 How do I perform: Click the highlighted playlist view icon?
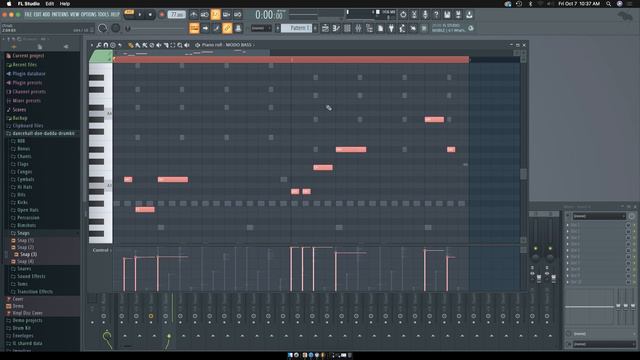194,28
